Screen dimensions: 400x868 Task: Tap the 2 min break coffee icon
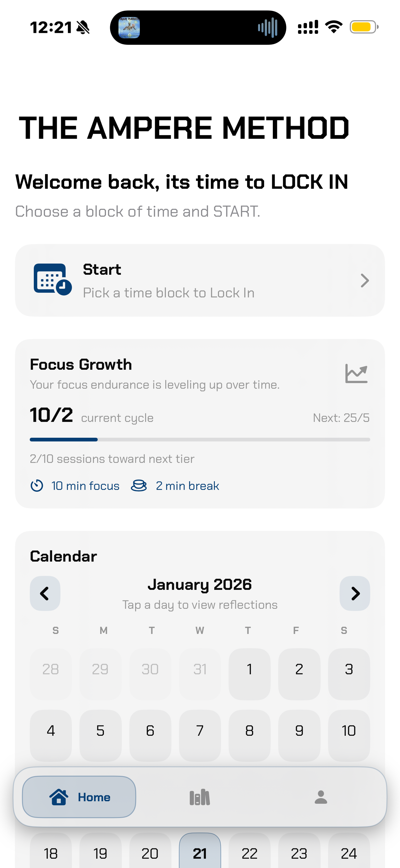139,486
